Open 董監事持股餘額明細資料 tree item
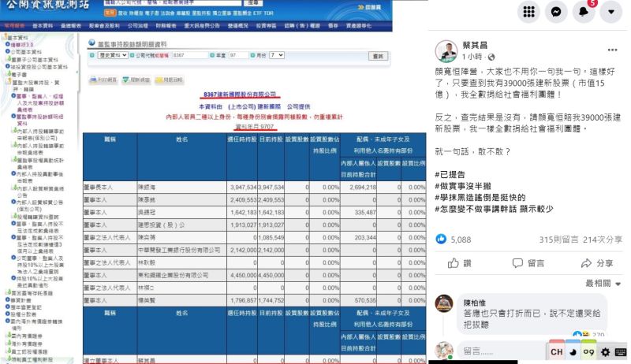This screenshot has width=631, height=364. (x=39, y=120)
